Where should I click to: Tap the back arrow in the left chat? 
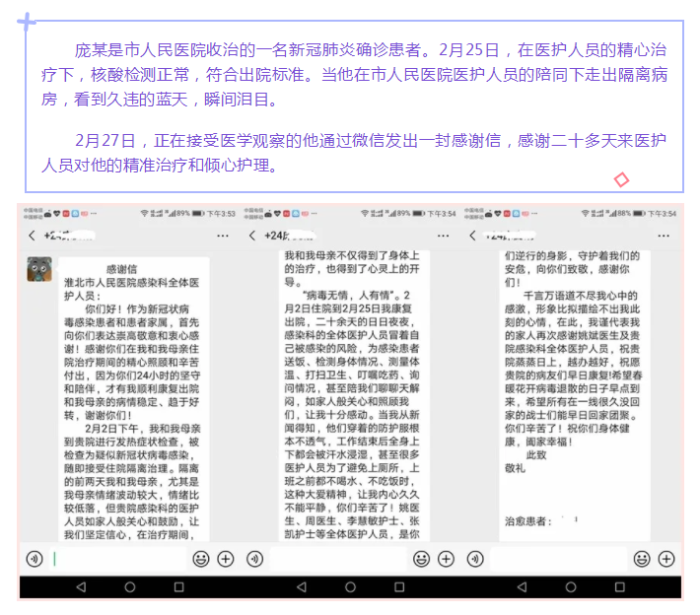33,236
